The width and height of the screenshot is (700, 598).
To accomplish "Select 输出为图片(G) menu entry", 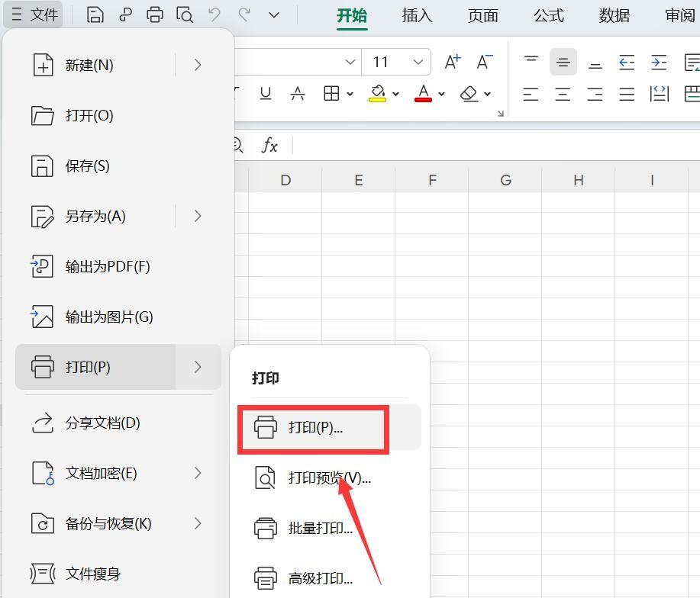I will (x=118, y=317).
